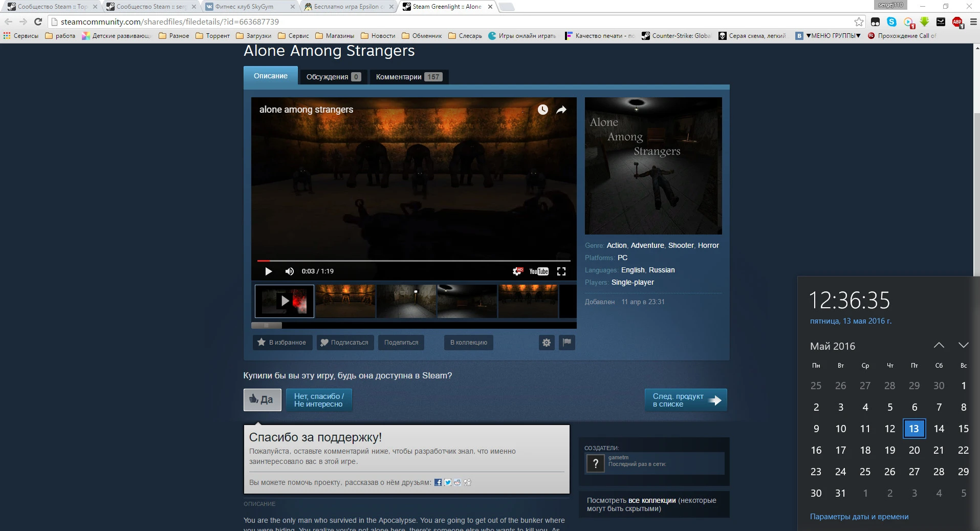Go to next month in the calendar

[963, 345]
